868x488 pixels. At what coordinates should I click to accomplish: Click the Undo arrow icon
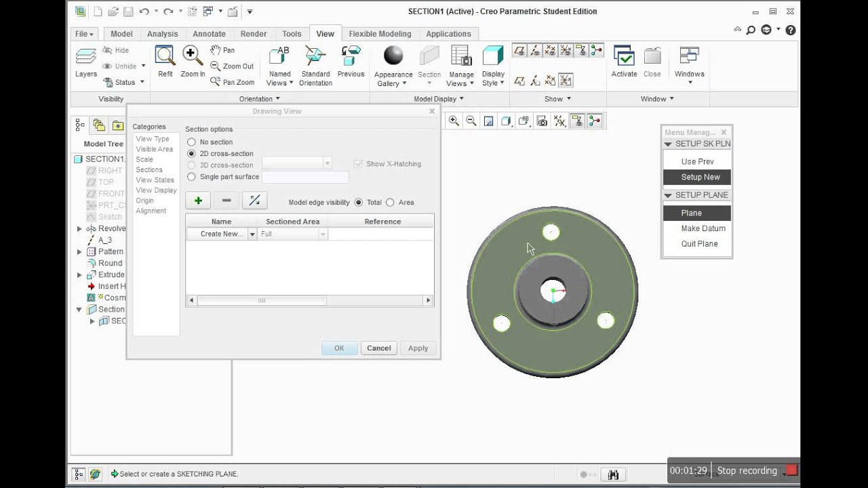(x=144, y=12)
